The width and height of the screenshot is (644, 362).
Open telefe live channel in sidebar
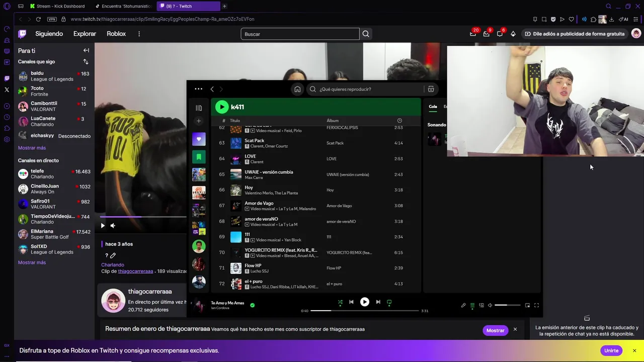[54, 174]
